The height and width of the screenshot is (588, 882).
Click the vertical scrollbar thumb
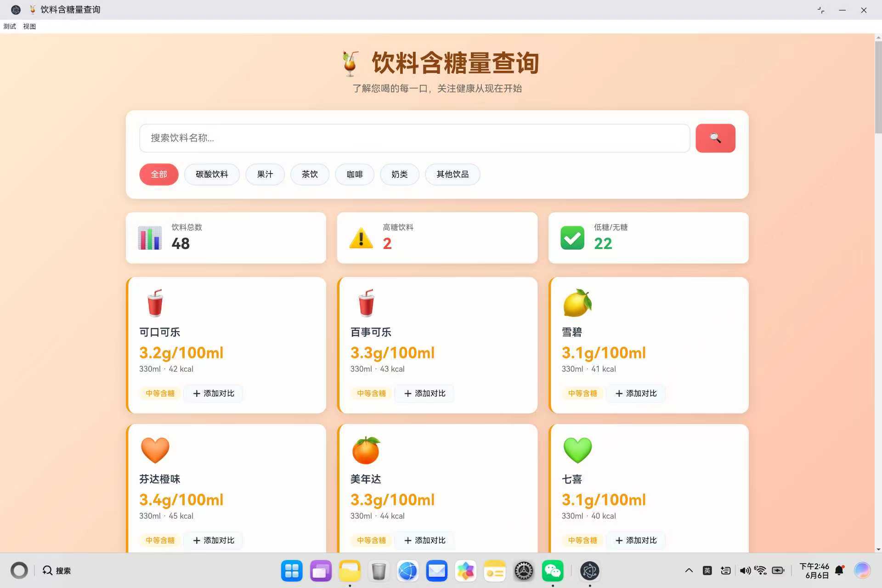878,87
